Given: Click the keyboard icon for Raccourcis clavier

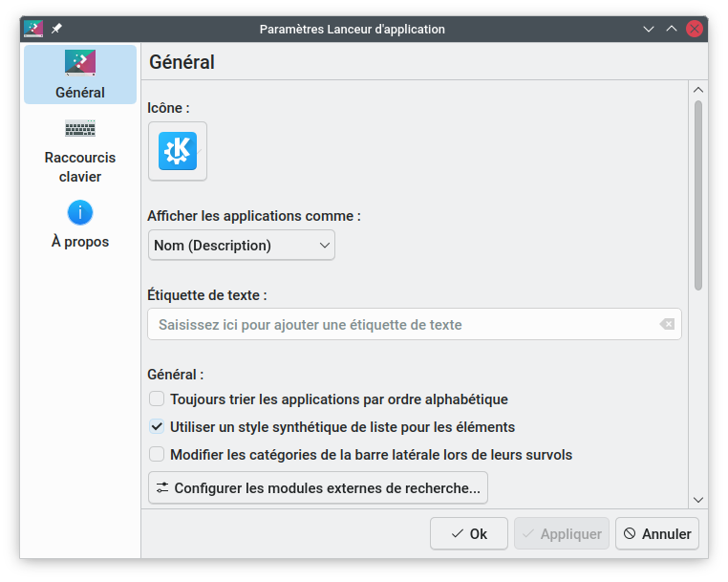Looking at the screenshot, I should 80,128.
